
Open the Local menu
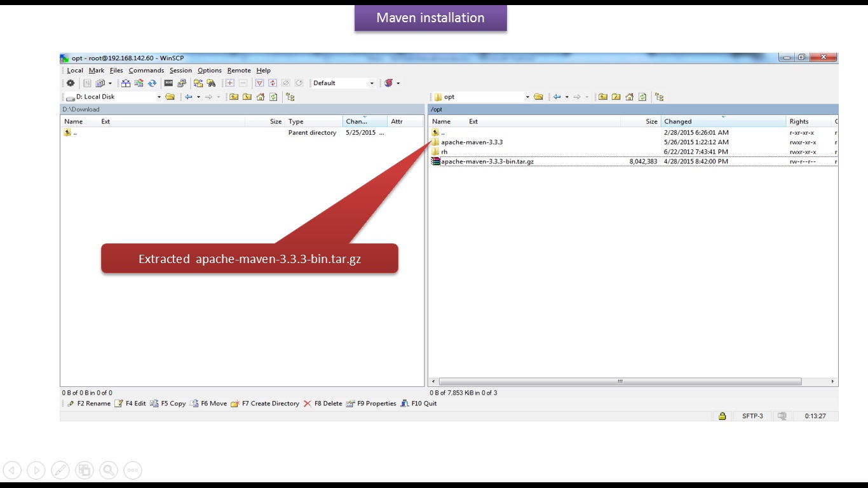(75, 71)
